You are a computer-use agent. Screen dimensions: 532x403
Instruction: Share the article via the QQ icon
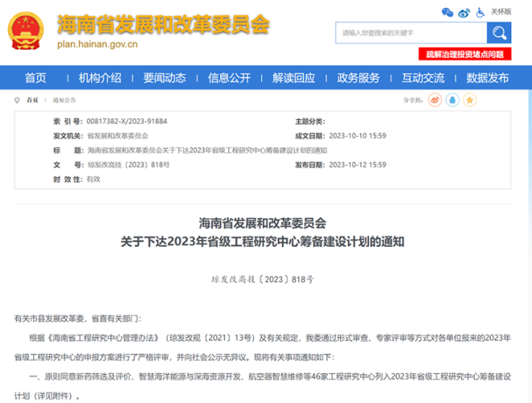[x=452, y=100]
